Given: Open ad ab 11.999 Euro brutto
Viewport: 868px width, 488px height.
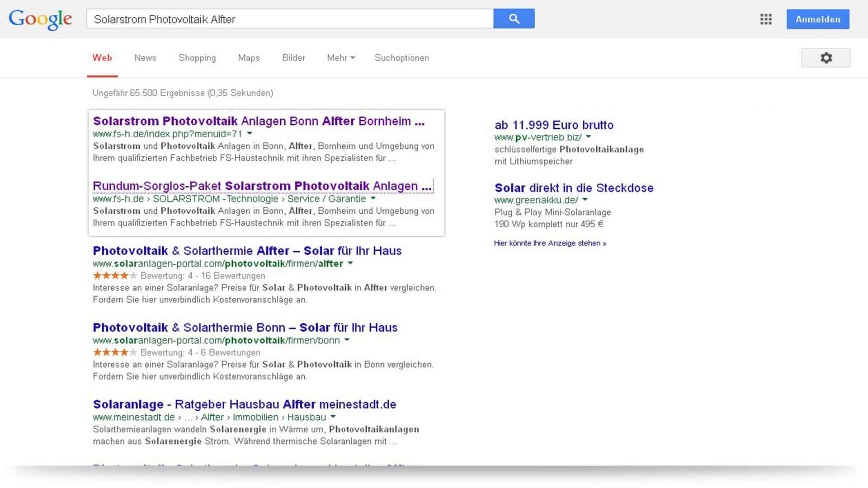Looking at the screenshot, I should pos(554,125).
